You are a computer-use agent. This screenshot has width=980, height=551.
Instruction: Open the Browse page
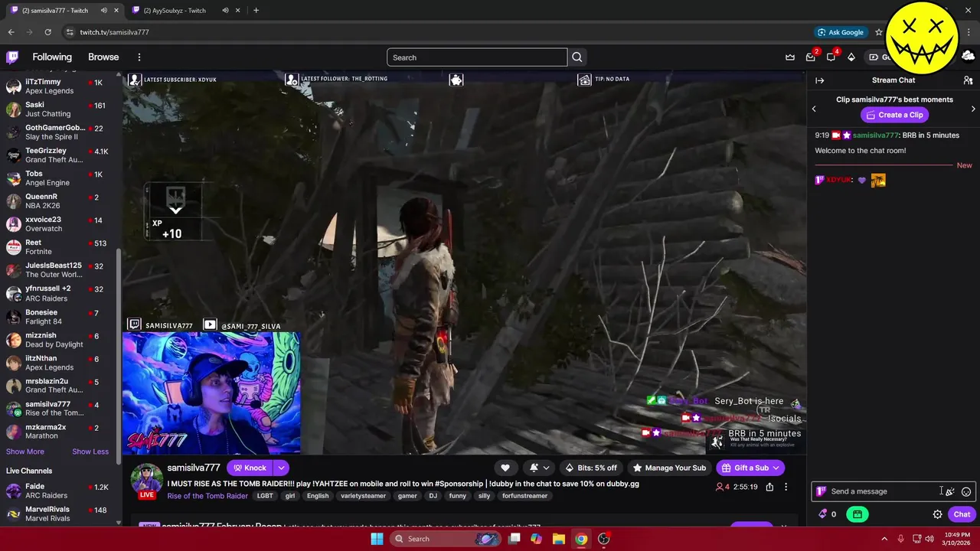103,57
